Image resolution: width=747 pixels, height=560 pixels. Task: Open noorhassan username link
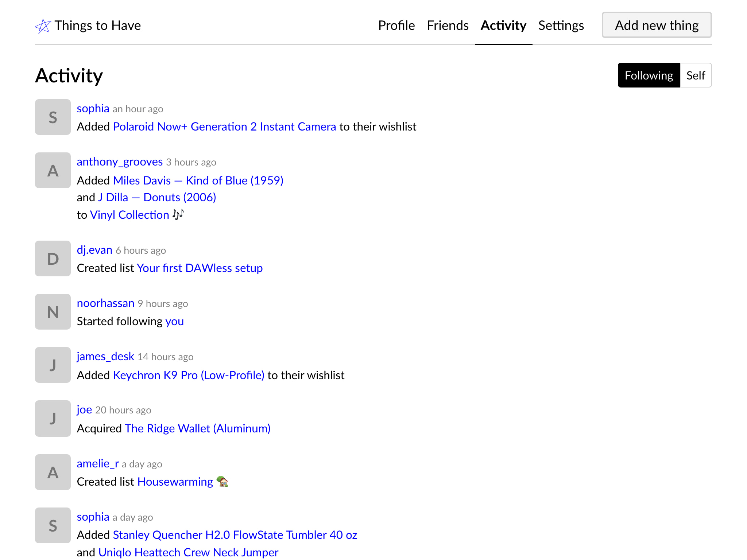[x=105, y=303]
